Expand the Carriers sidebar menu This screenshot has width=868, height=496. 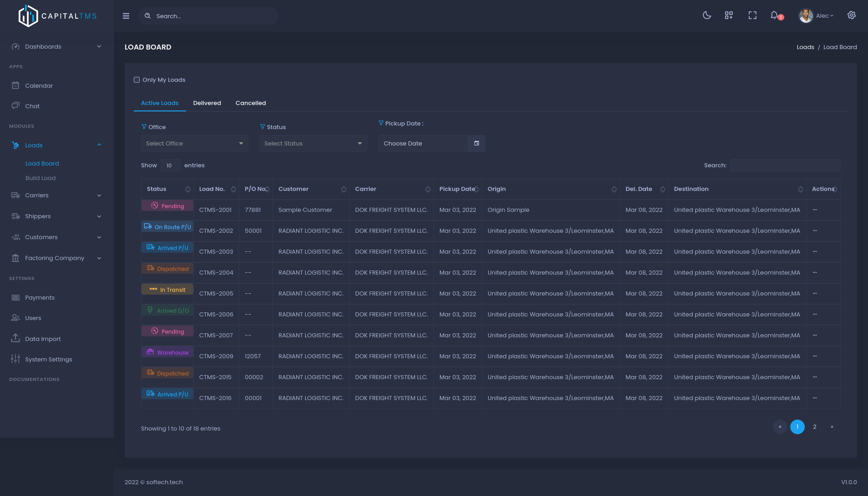[x=56, y=195]
